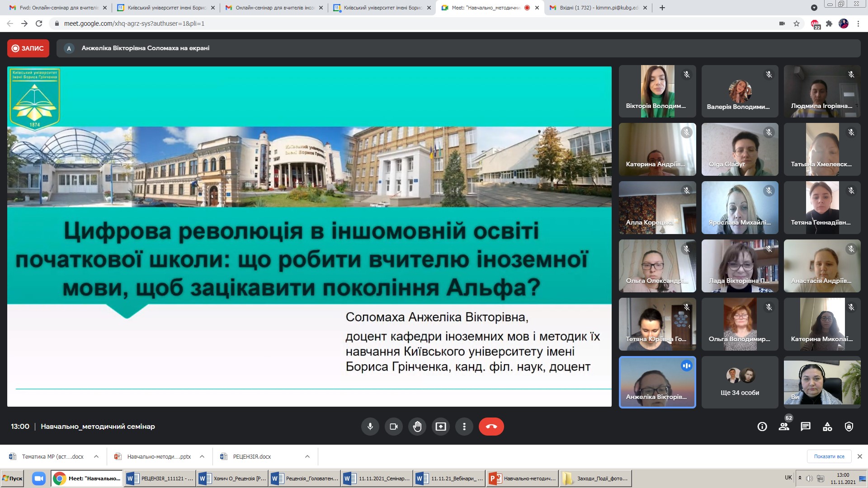Raise hand in the meeting
Screen dimensions: 868x488
(x=417, y=427)
